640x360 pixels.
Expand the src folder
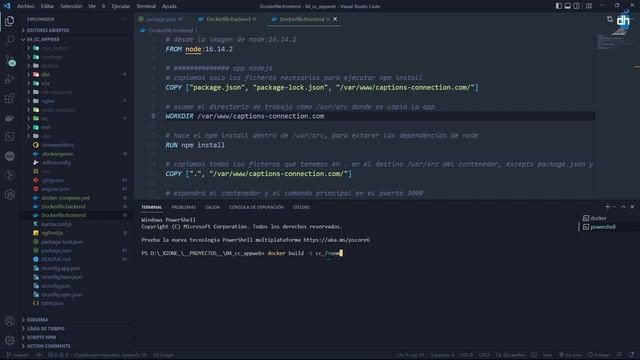[x=45, y=118]
